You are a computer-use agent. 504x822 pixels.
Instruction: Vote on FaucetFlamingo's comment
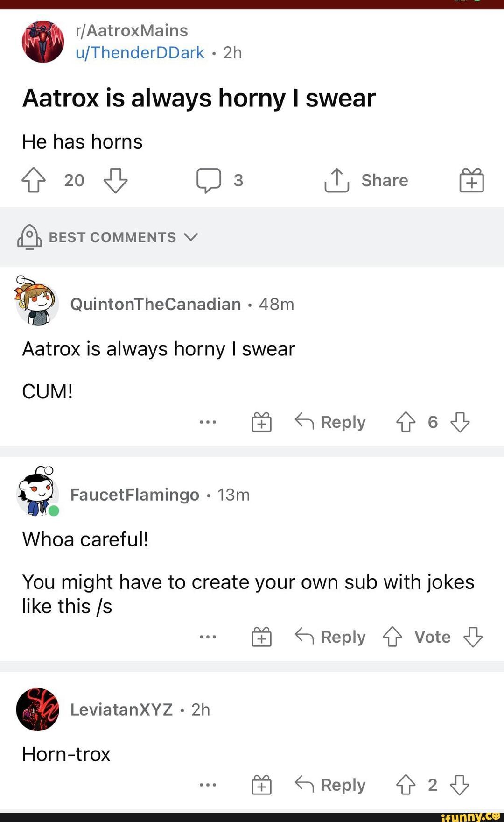click(432, 636)
